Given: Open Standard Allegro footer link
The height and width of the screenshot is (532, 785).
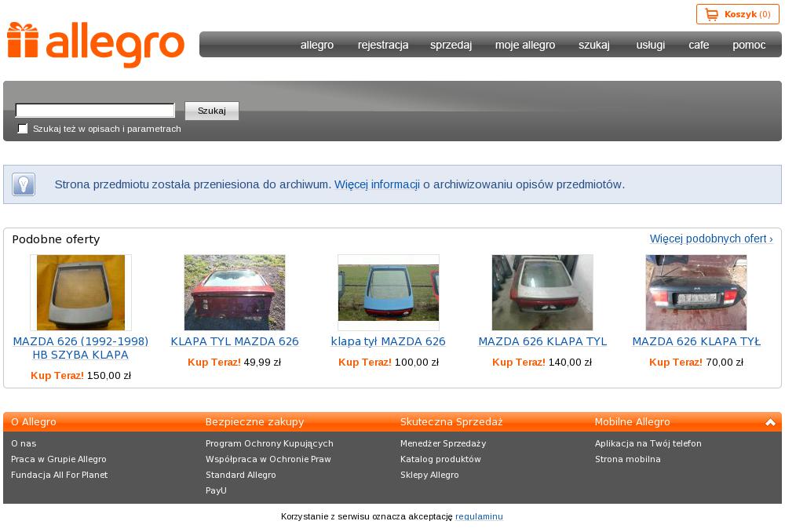Looking at the screenshot, I should coord(240,475).
